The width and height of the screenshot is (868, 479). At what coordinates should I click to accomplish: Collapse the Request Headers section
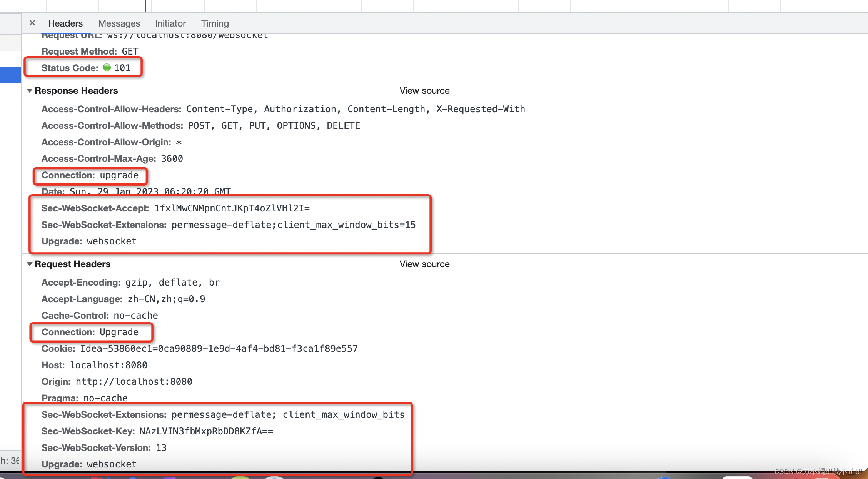(30, 264)
